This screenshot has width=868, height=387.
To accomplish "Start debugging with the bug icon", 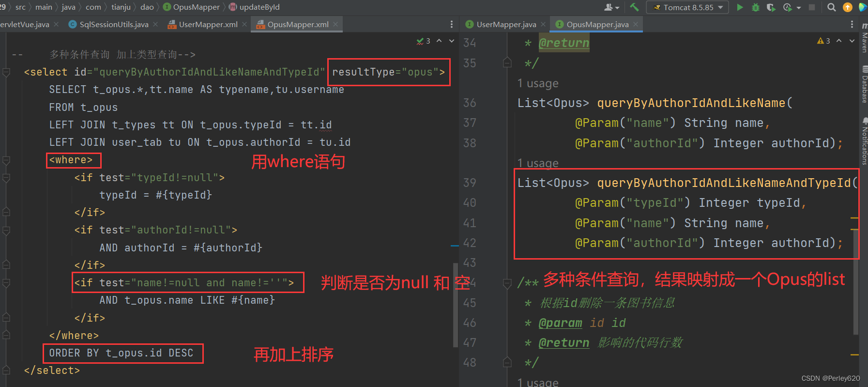I will coord(755,7).
